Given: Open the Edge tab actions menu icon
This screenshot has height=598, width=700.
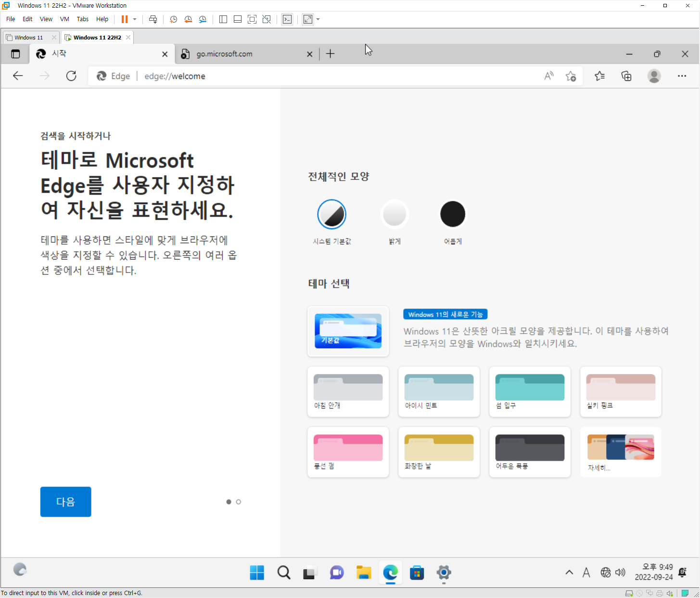Looking at the screenshot, I should coord(15,54).
